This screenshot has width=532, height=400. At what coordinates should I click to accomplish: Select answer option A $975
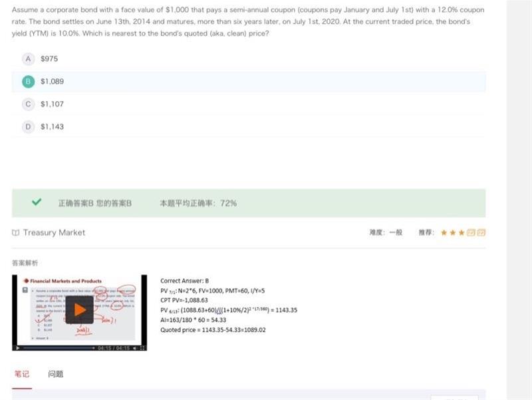(249, 59)
